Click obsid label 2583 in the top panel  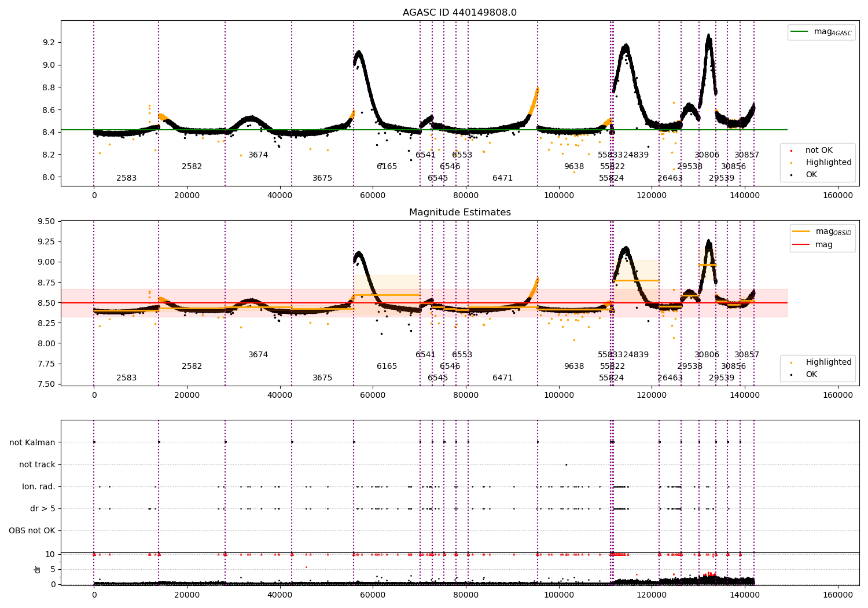click(x=127, y=178)
